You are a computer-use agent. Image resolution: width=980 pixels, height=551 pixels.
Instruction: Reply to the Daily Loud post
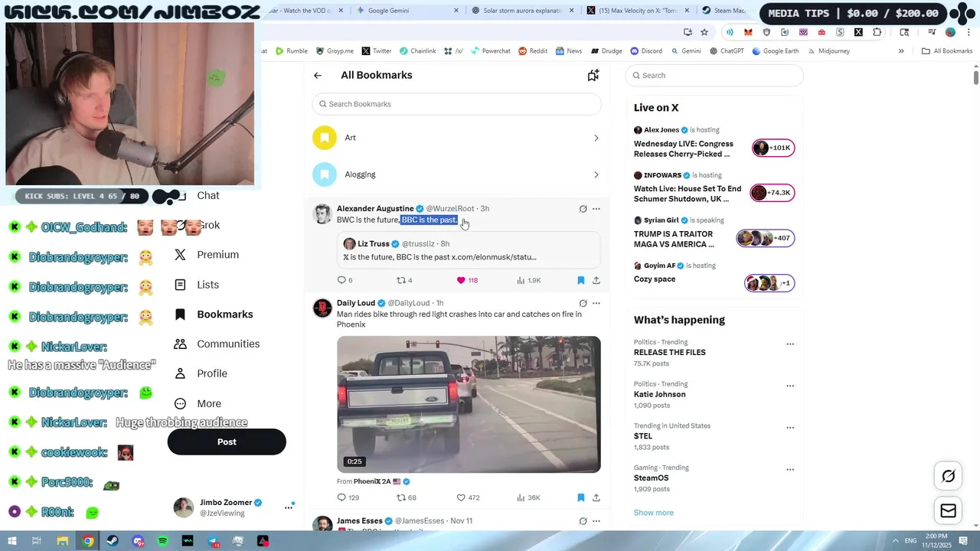coord(348,497)
